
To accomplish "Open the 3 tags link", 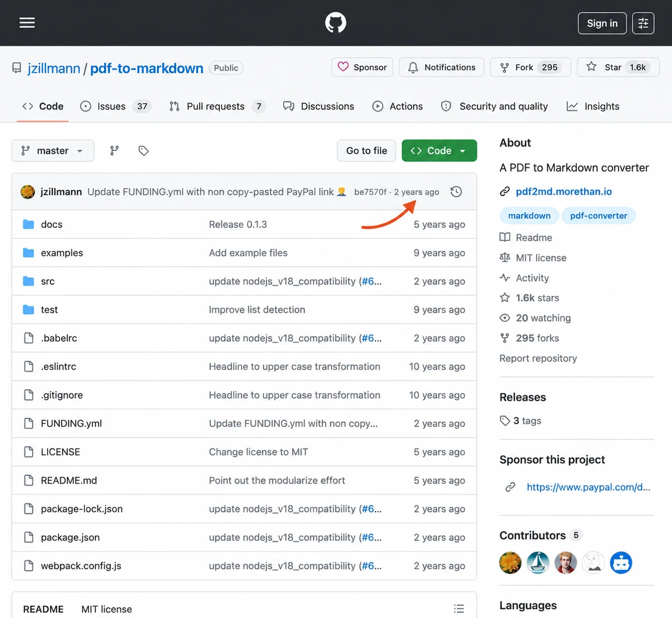I will 520,421.
